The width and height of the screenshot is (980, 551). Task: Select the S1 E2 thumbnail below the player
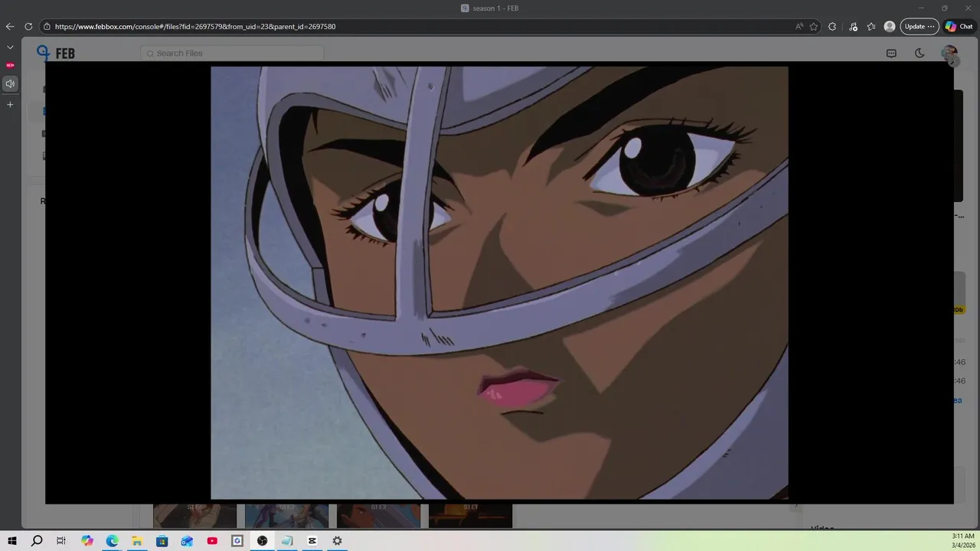click(378, 516)
